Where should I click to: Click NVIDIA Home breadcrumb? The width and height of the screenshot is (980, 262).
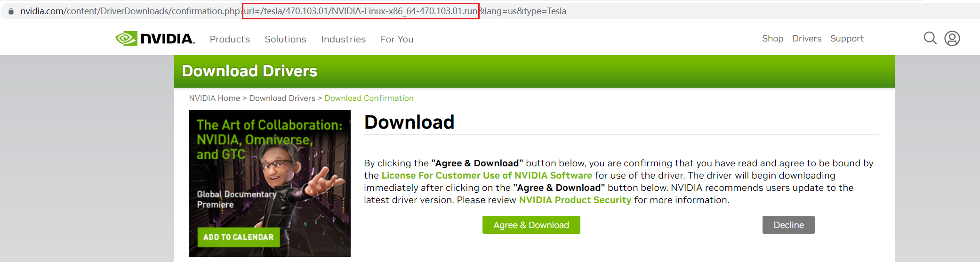tap(214, 98)
